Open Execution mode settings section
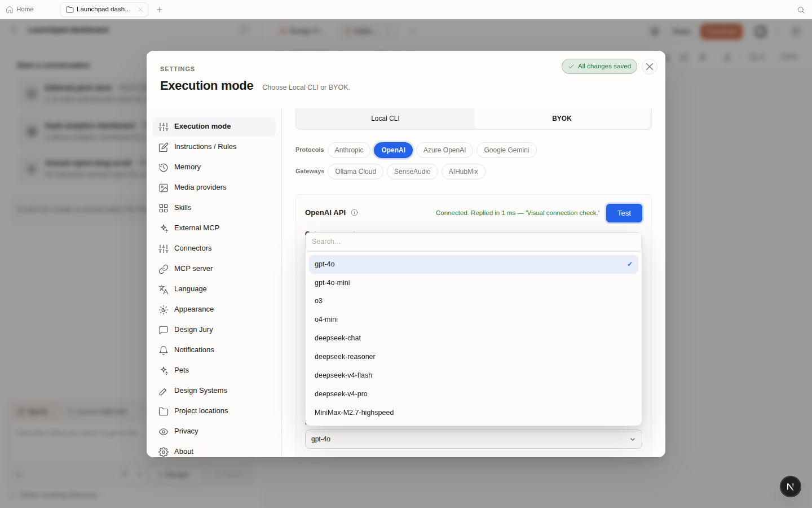Image resolution: width=812 pixels, height=508 pixels. coord(214,126)
